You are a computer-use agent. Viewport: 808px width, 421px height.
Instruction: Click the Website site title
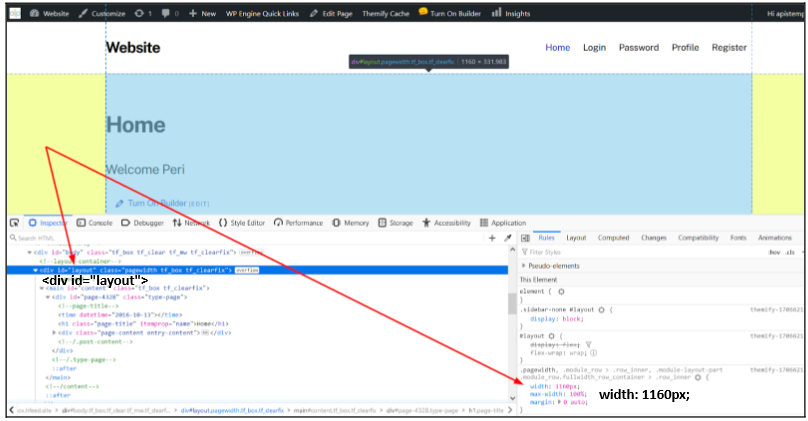[x=133, y=47]
